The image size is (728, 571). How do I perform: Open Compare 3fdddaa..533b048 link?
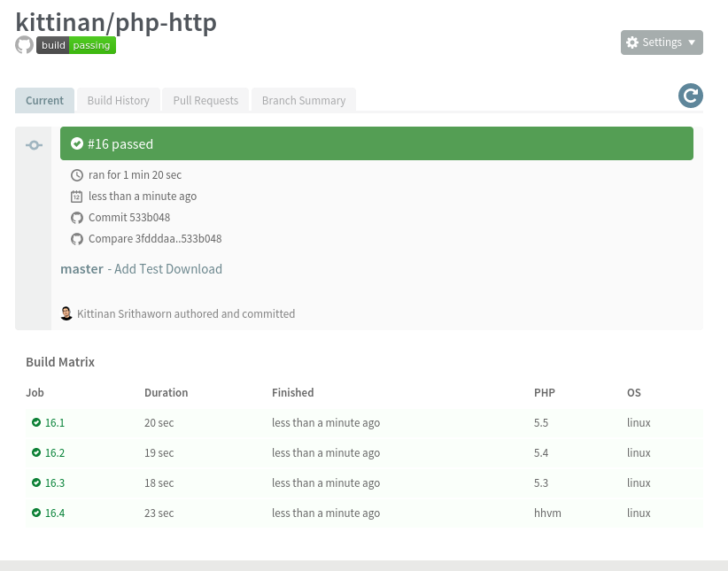click(x=155, y=239)
